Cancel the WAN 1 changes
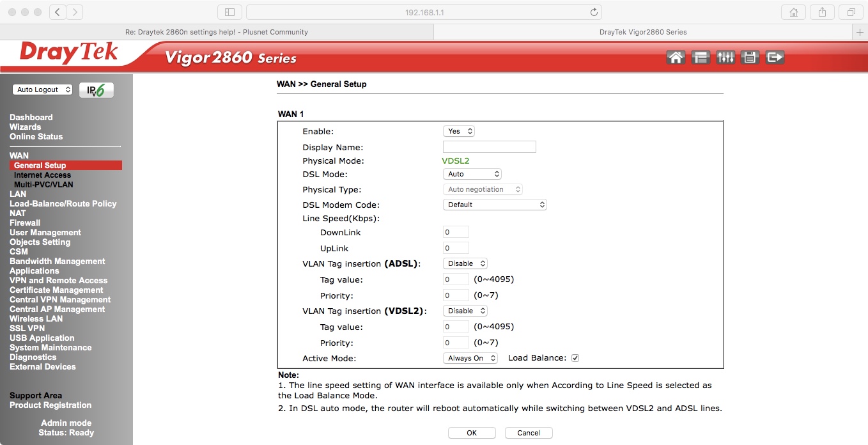868x445 pixels. coord(529,432)
